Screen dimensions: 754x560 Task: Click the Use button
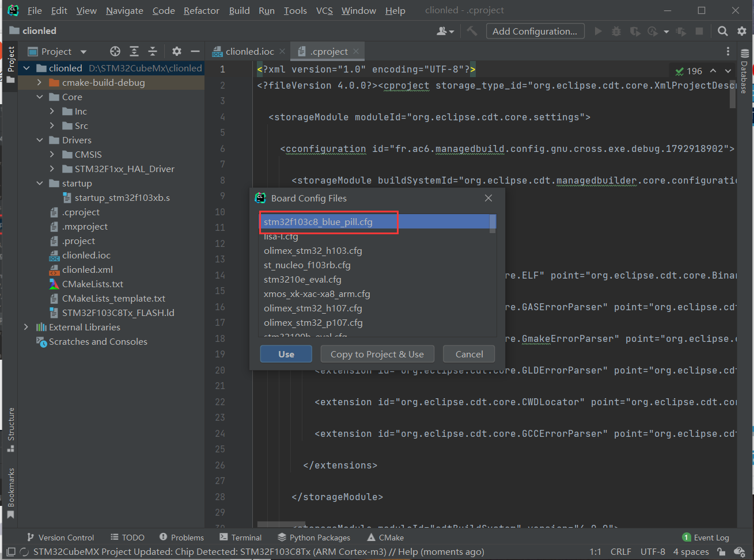(x=286, y=354)
